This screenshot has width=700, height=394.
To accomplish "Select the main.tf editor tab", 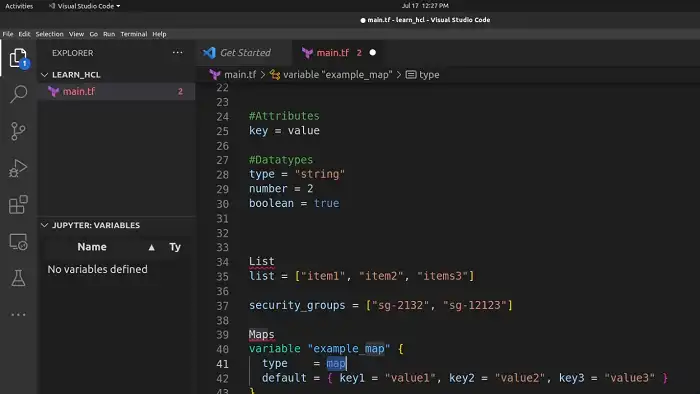I will click(339, 53).
